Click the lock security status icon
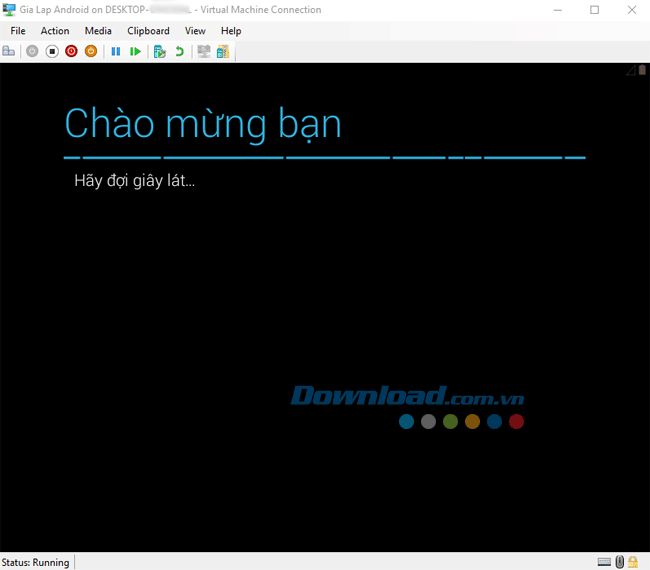The height and width of the screenshot is (570, 650). click(x=633, y=562)
